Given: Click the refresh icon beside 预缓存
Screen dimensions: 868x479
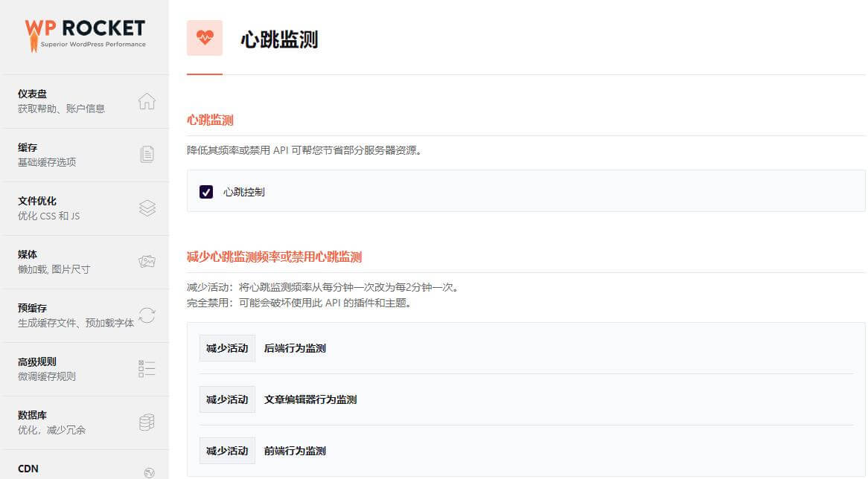Looking at the screenshot, I should pyautogui.click(x=147, y=315).
